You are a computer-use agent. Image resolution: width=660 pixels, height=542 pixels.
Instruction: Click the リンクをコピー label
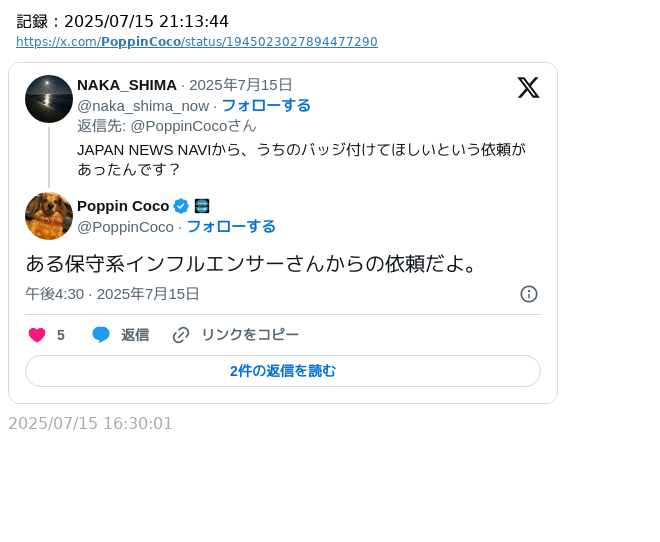(250, 335)
